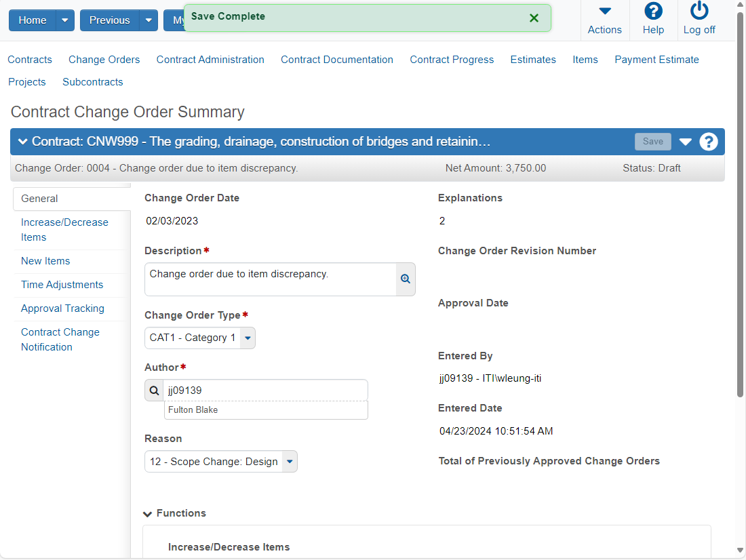Click the Change Order 0004 summary text
Screen dimensions: 746x560
(x=157, y=168)
